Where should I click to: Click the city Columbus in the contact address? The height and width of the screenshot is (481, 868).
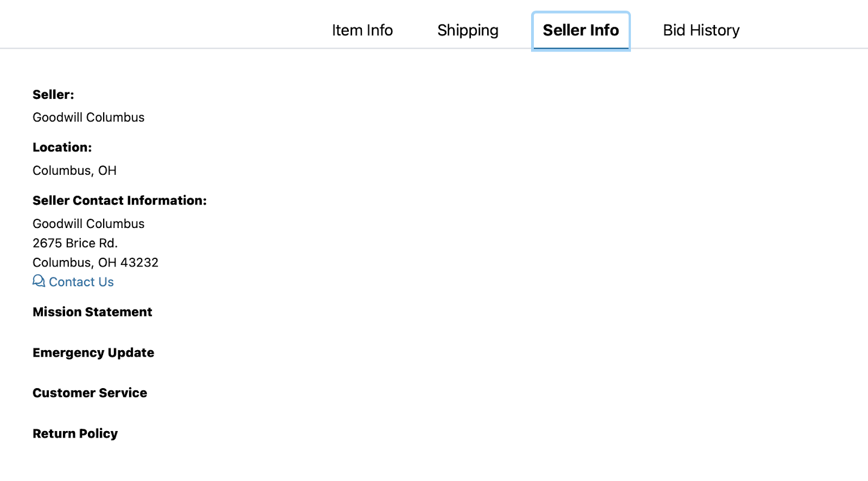pyautogui.click(x=62, y=263)
